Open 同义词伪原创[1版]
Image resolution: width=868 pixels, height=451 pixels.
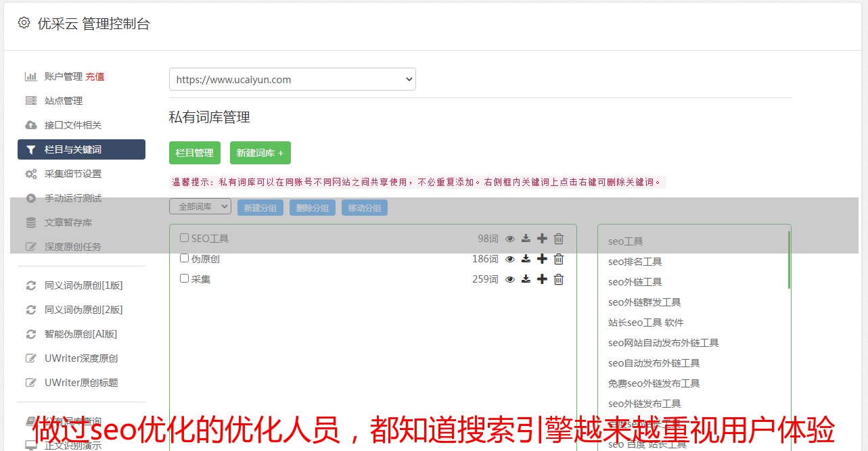(x=84, y=285)
